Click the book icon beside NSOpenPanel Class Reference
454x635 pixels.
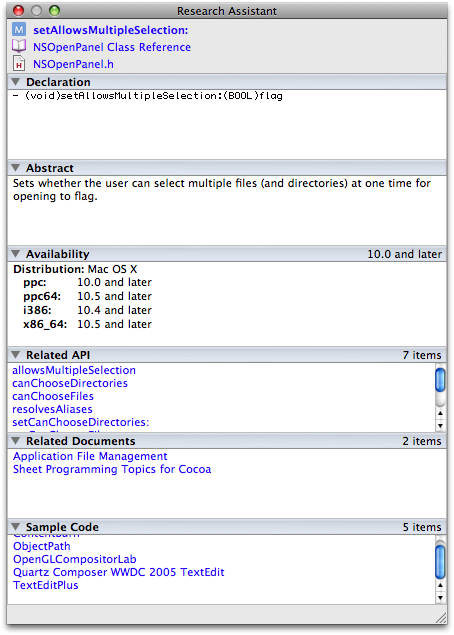(19, 46)
